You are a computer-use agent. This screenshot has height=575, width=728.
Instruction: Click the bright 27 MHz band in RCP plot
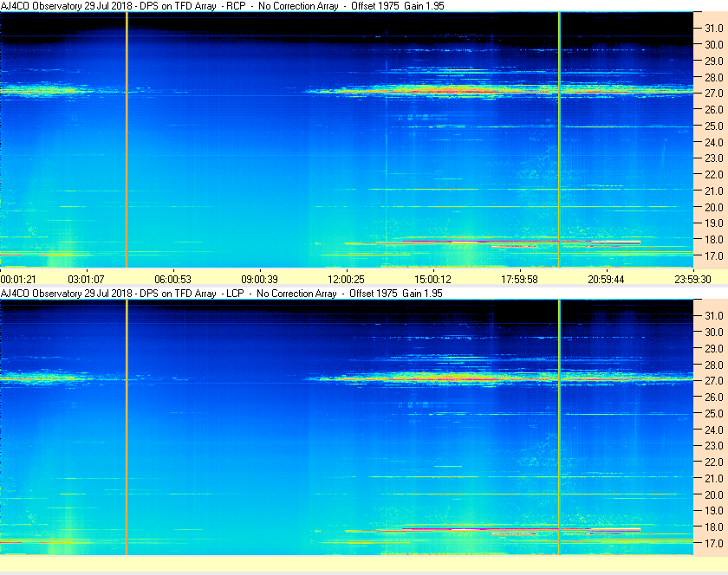tap(499, 91)
